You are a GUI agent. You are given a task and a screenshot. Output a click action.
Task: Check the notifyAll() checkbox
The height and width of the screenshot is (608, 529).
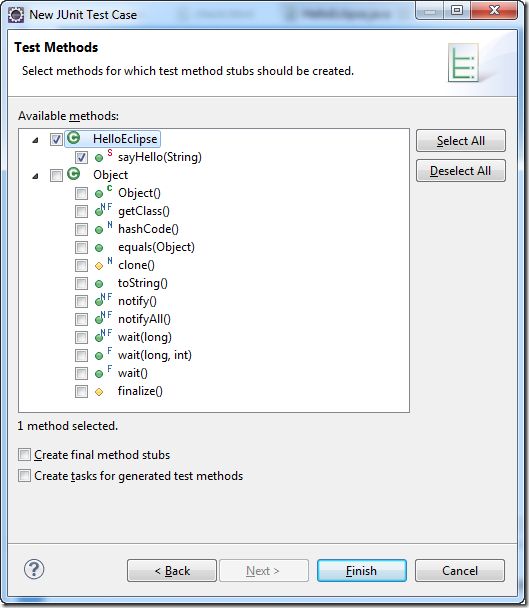(81, 320)
